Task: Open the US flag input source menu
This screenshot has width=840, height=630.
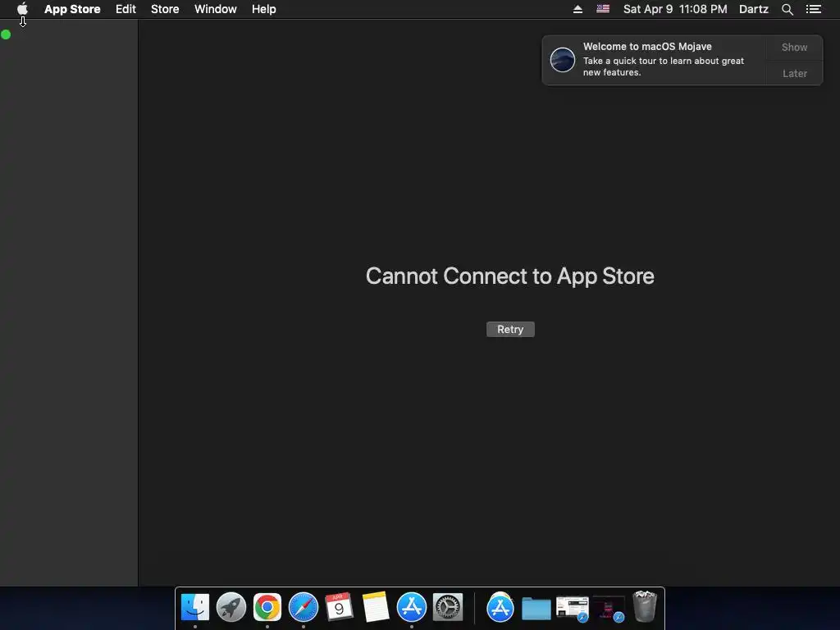Action: pos(603,8)
